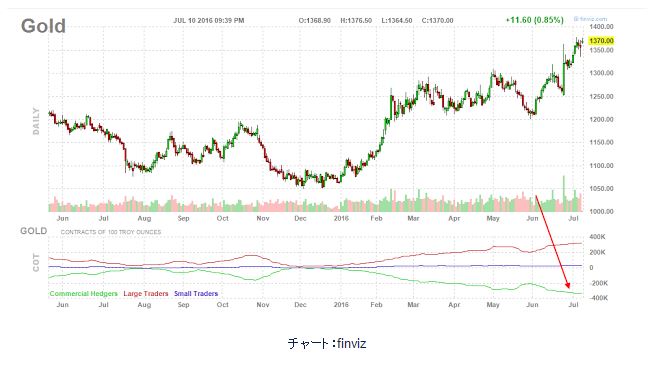
Task: Click the 1400.00 price axis label
Action: (601, 27)
